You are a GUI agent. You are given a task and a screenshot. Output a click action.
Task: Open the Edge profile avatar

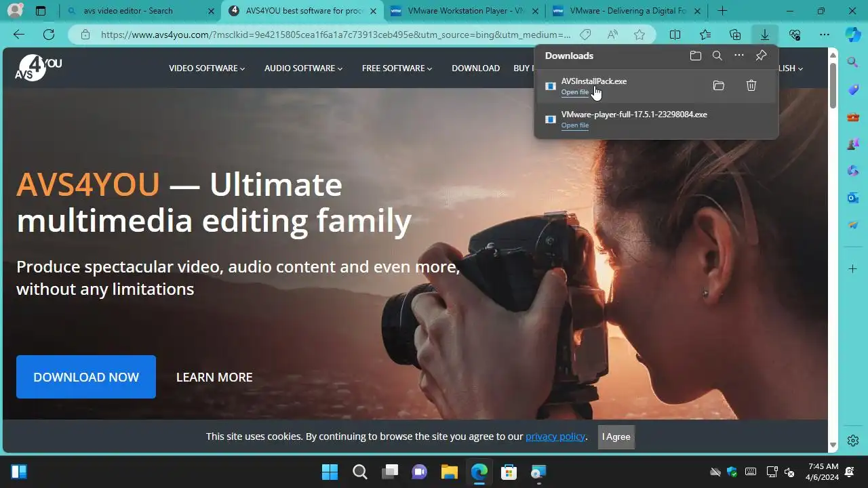pos(14,11)
